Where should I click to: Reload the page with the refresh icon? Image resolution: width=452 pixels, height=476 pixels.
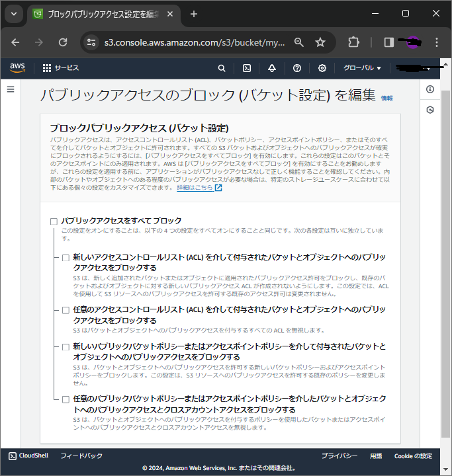point(63,42)
